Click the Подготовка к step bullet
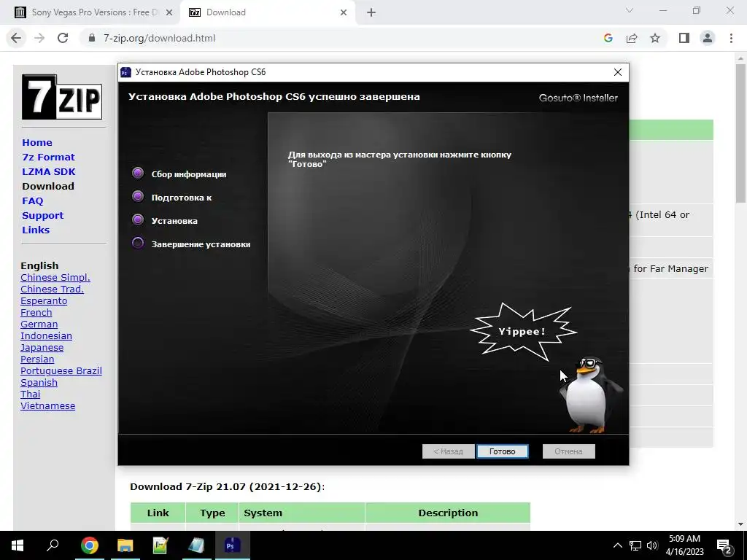 point(138,196)
